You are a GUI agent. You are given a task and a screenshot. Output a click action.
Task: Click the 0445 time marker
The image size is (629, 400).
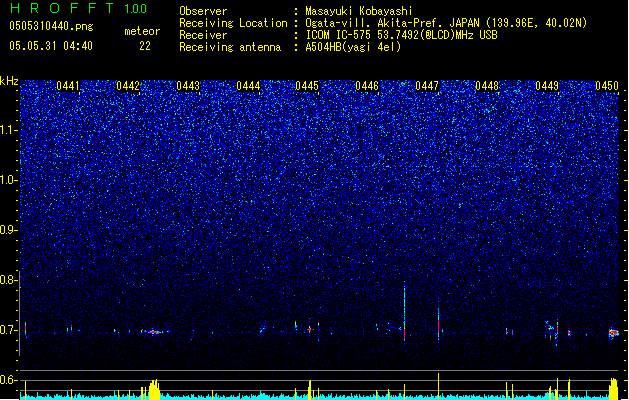click(307, 86)
